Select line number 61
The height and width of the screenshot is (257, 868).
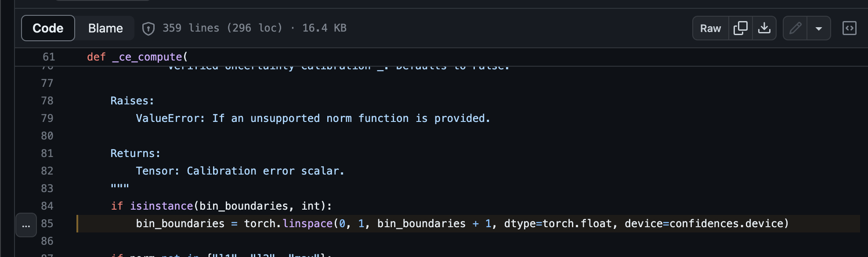point(48,57)
